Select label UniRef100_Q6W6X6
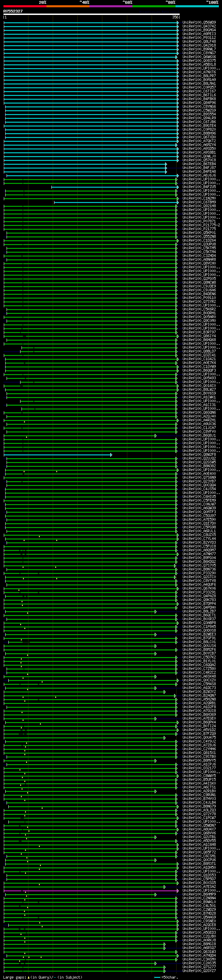The height and width of the screenshot is (980, 222). tap(199, 57)
